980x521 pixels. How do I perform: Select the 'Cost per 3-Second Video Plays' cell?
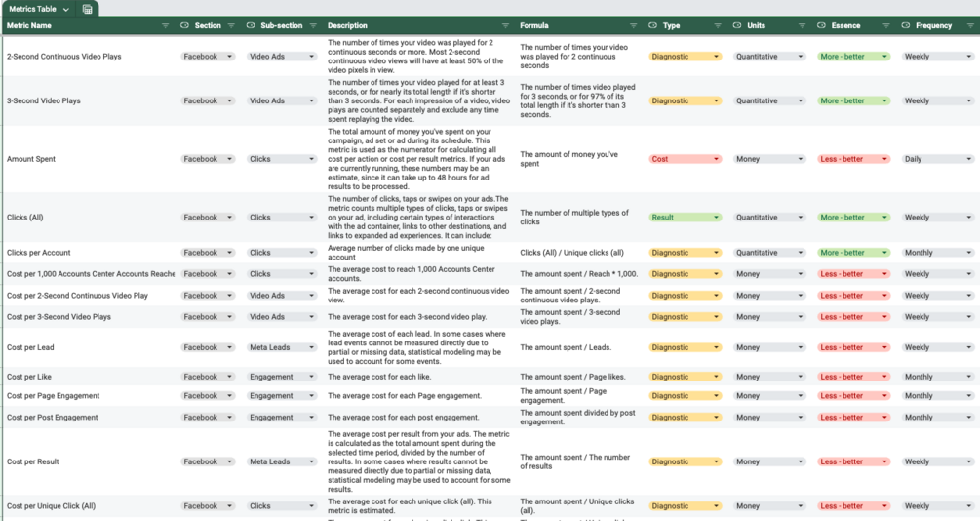pos(90,317)
